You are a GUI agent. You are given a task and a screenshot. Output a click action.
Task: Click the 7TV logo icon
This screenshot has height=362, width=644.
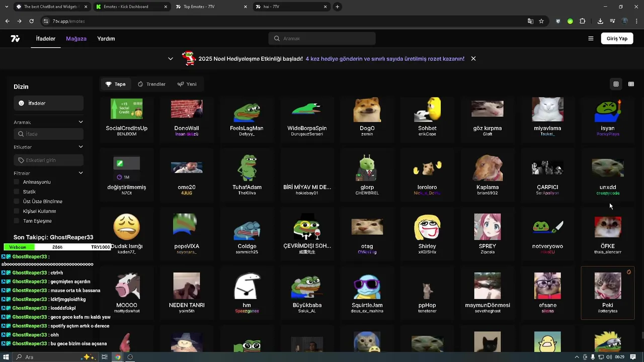click(15, 39)
